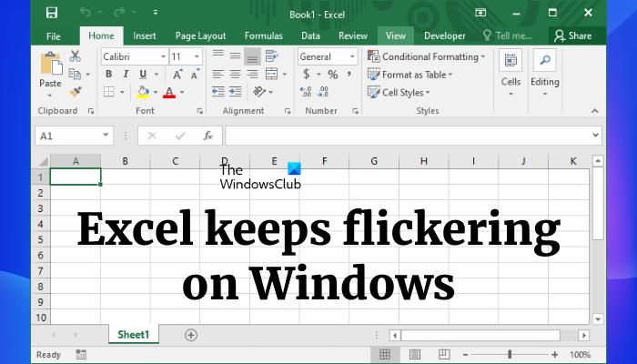Switch to the Page Layout tab
Screen dimensions: 637x364
200,35
